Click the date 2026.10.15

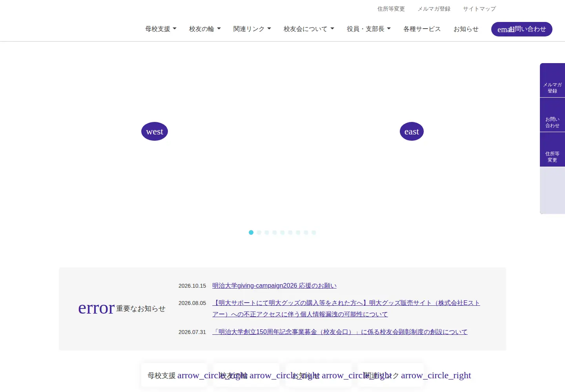(x=192, y=286)
